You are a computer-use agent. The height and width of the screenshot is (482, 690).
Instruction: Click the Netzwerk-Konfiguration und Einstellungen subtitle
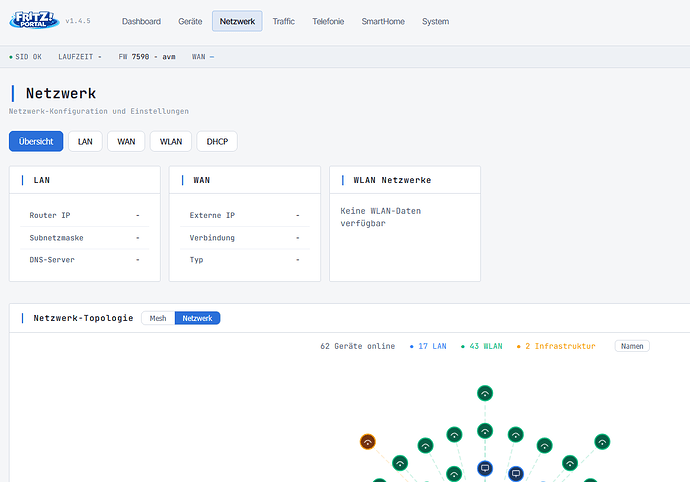point(99,111)
